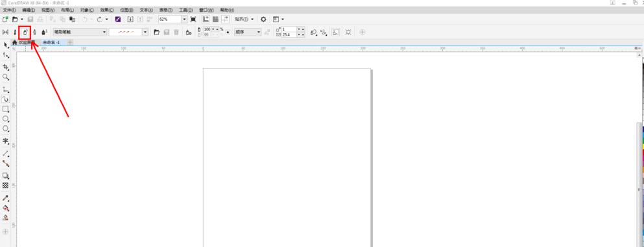The image size is (644, 247).
Task: Open the Offset options icon
Action: pos(324,32)
